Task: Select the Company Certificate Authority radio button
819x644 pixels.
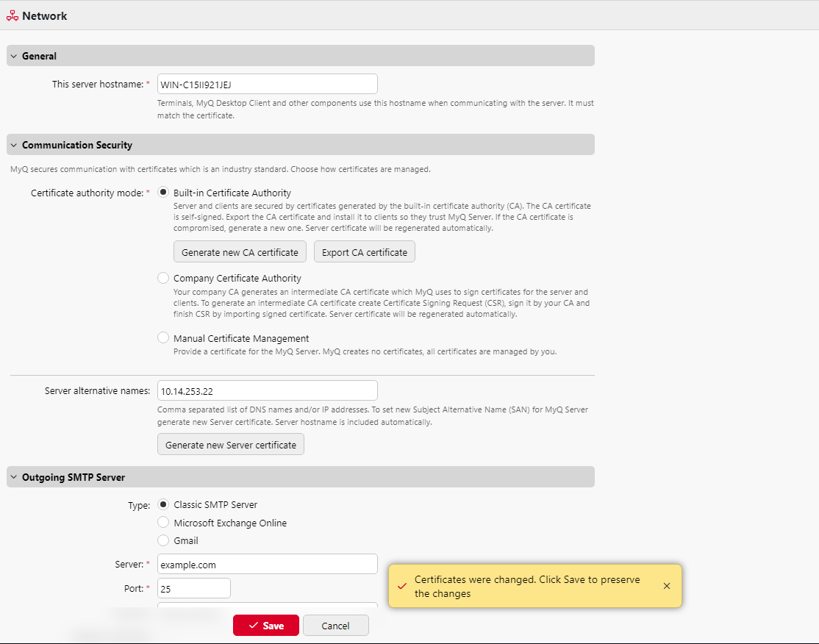Action: [x=162, y=277]
